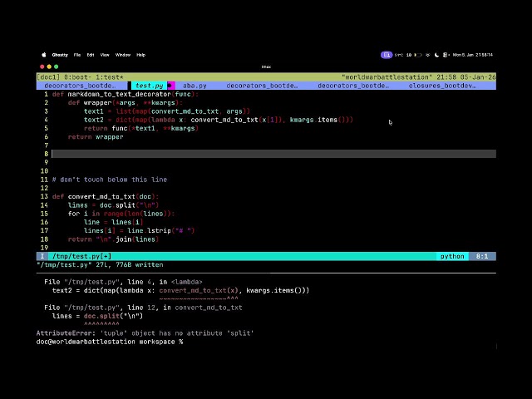Click comment "# don't touch below this line"
Image resolution: width=532 pixels, height=399 pixels.
[110, 180]
